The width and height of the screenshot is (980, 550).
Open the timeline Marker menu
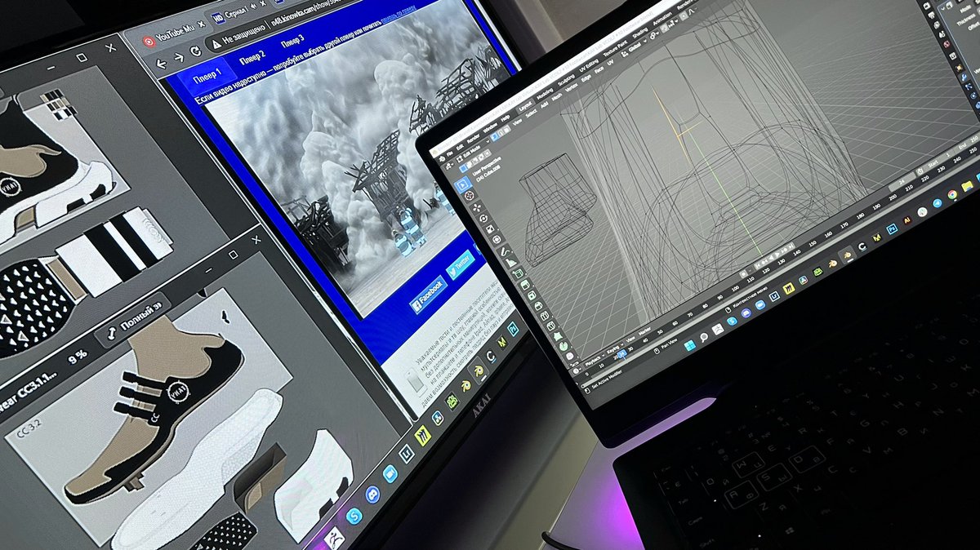pyautogui.click(x=645, y=330)
